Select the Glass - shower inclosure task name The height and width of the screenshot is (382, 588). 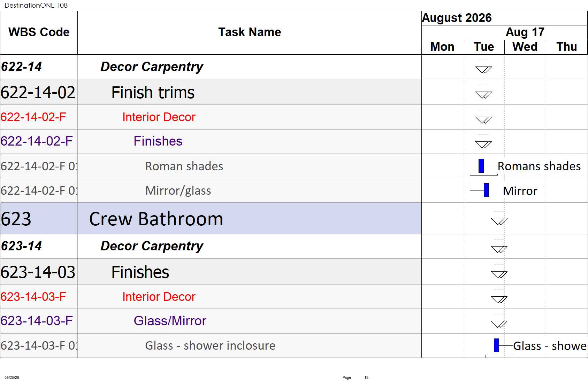click(210, 346)
